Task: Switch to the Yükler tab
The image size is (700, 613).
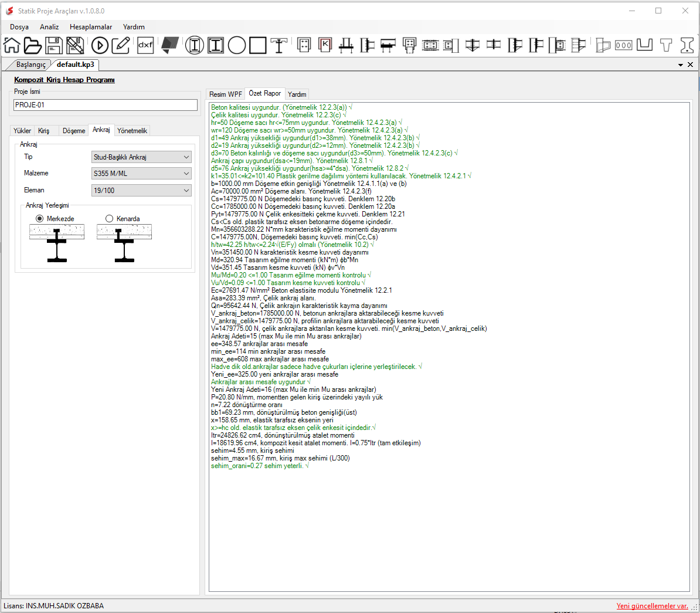Action: click(22, 130)
